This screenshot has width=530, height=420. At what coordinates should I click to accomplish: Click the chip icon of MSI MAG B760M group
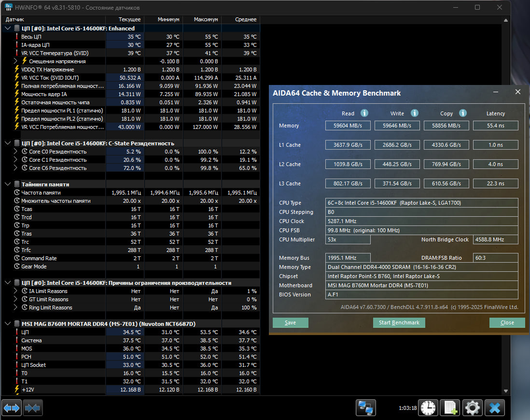16,323
